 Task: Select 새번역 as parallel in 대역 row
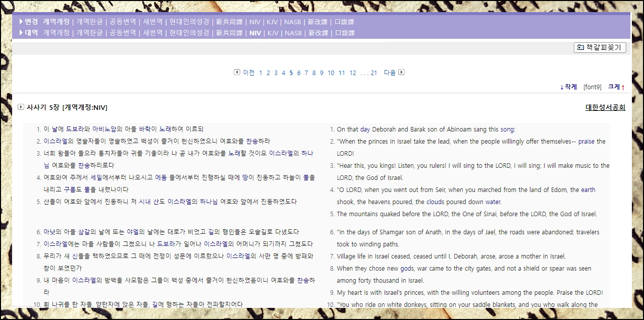(x=153, y=33)
